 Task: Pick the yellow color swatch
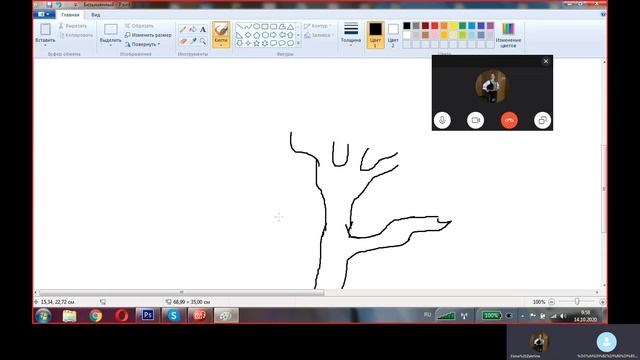(453, 26)
